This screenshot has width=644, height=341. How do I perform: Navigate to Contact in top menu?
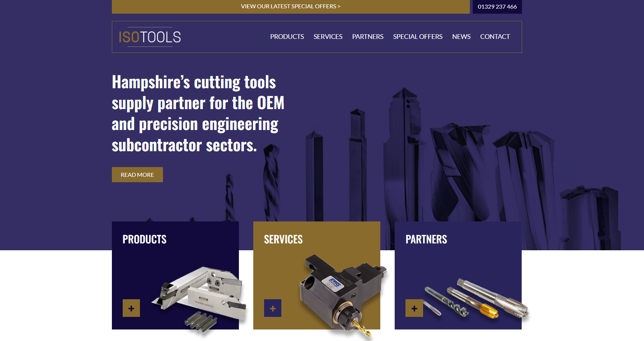[495, 37]
